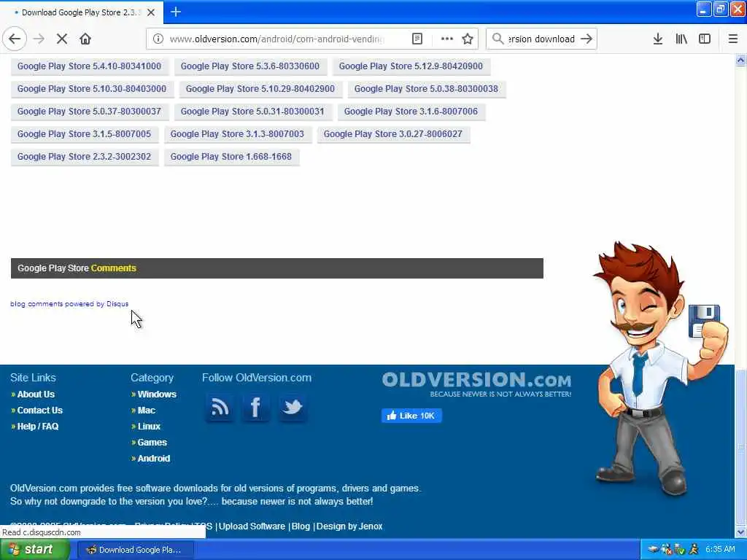This screenshot has width=747, height=560.
Task: Go back to the previous page
Action: tap(15, 39)
